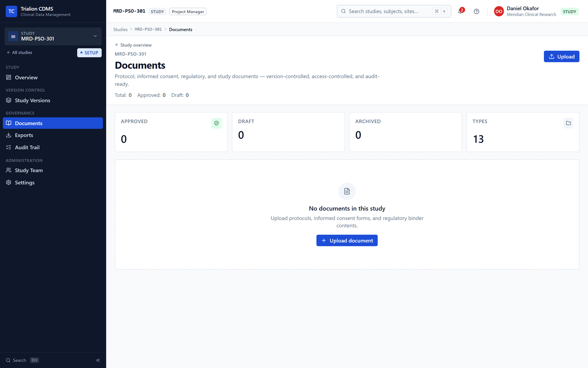The image size is (588, 368).
Task: Open Study Team administration
Action: (x=53, y=171)
